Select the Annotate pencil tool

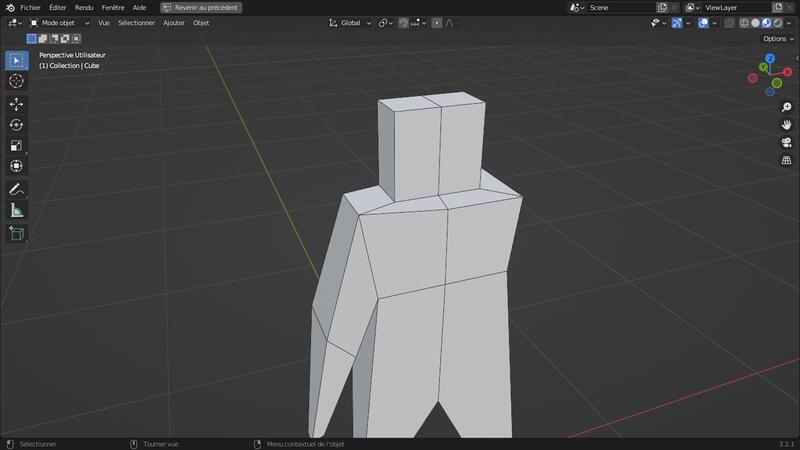tap(16, 189)
